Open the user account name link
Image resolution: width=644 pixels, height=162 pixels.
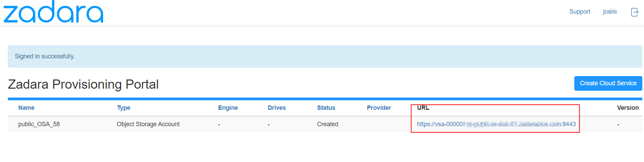tap(610, 12)
